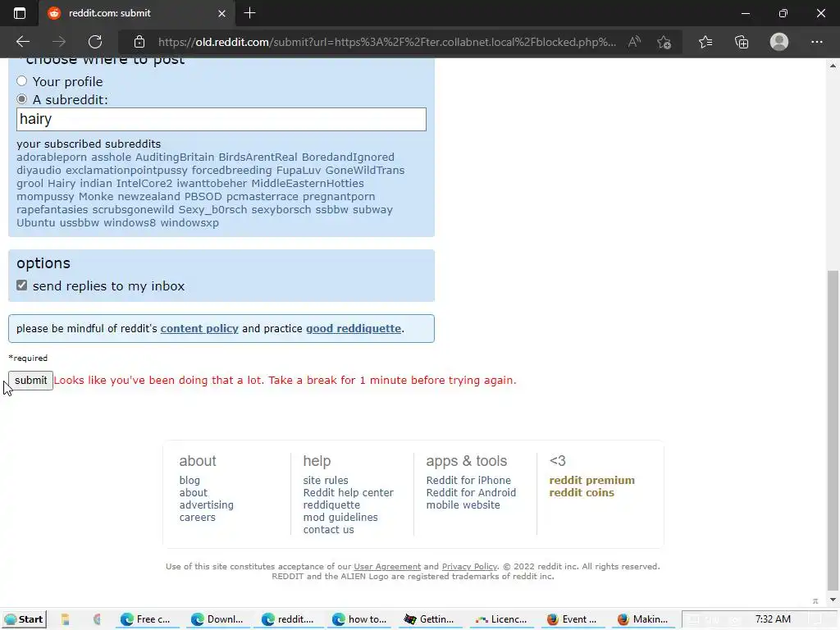This screenshot has height=630, width=840.
Task: Choose diyaudio from subscribed subreddits
Action: click(39, 171)
